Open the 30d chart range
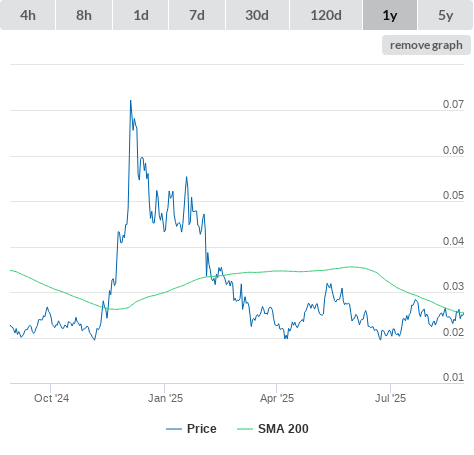Image resolution: width=474 pixels, height=455 pixels. pos(257,15)
